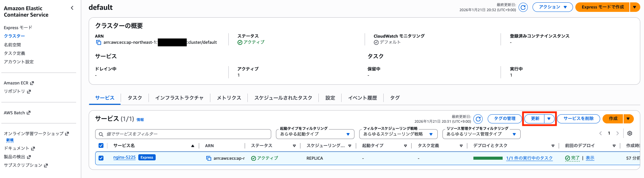Refresh the services list
Image resolution: width=644 pixels, height=178 pixels.
478,119
